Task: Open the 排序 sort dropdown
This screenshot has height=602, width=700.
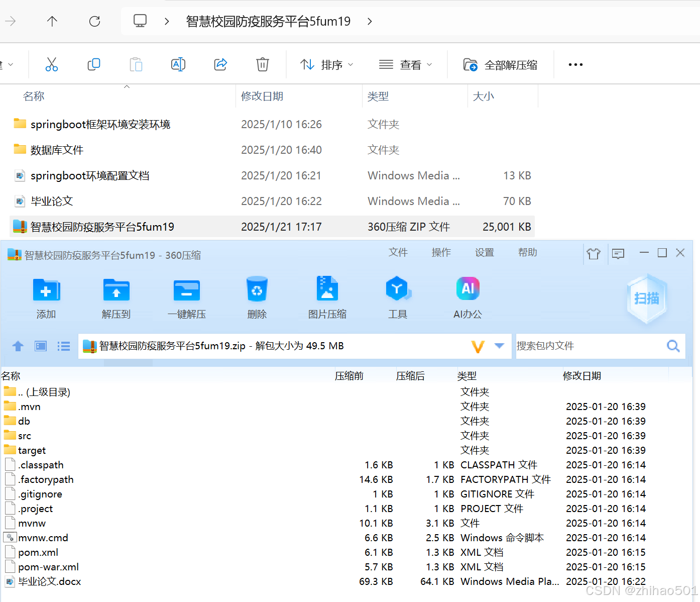Action: 327,64
